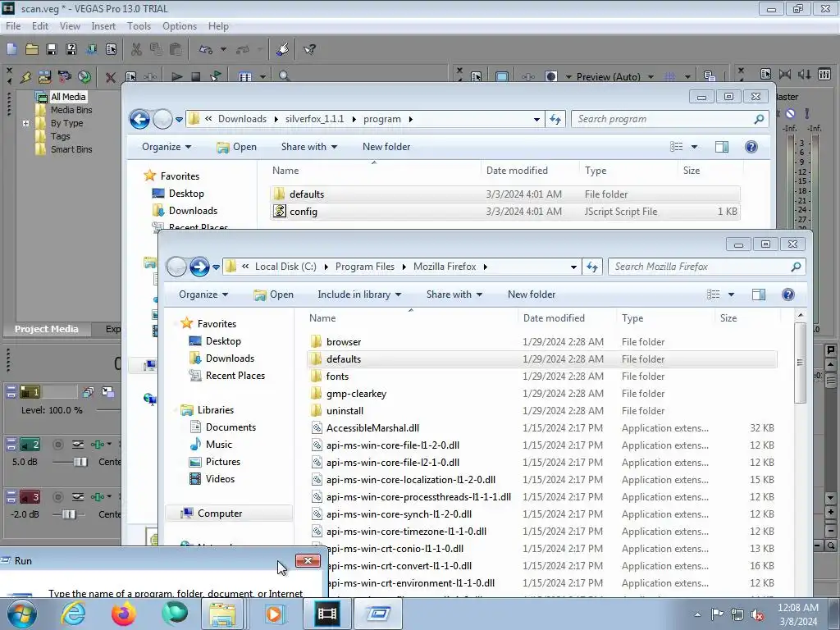Click Import Media folder icon in Project Media

(x=45, y=76)
